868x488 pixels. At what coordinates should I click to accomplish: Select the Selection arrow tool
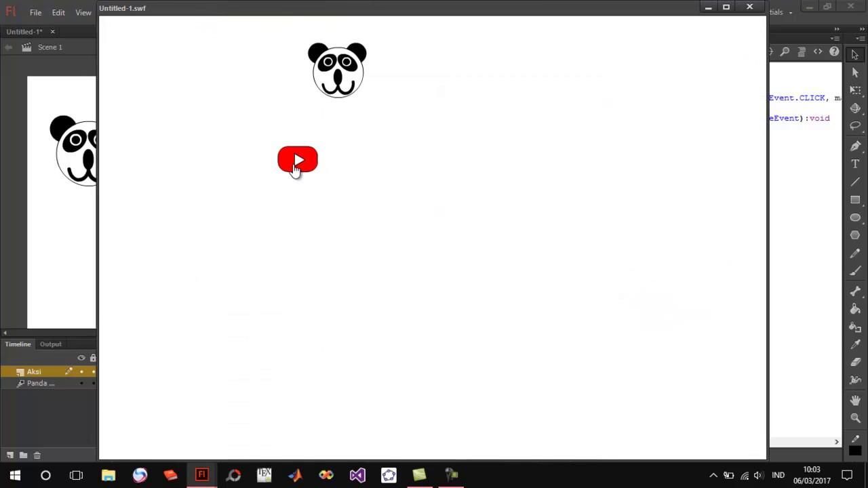click(x=855, y=55)
